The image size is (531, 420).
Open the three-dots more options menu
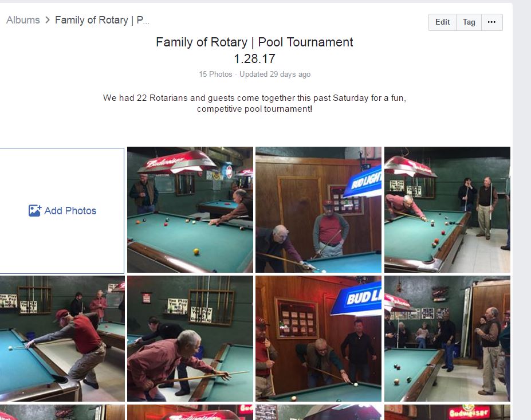coord(491,22)
